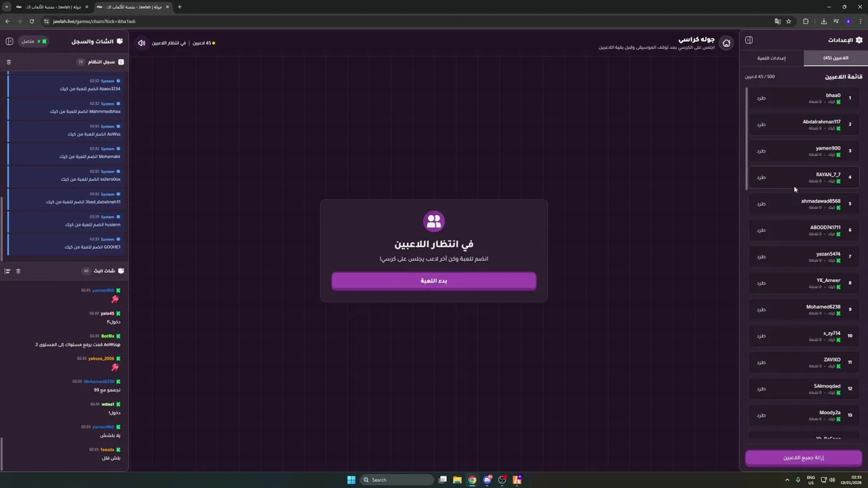Click the player list scrollbar
Image resolution: width=868 pixels, height=488 pixels.
747,138
